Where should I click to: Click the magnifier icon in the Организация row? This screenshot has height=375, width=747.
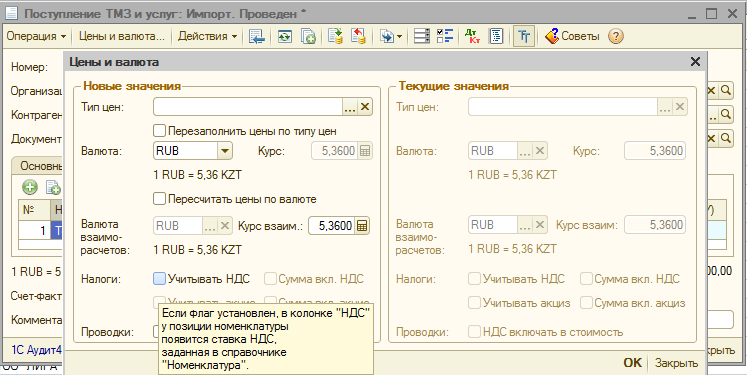tap(725, 91)
